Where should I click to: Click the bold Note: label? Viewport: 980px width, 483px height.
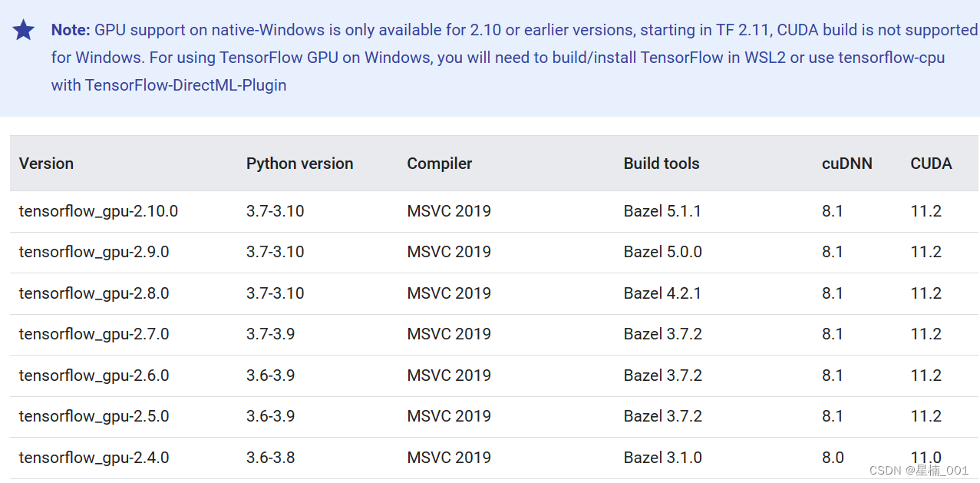click(71, 30)
